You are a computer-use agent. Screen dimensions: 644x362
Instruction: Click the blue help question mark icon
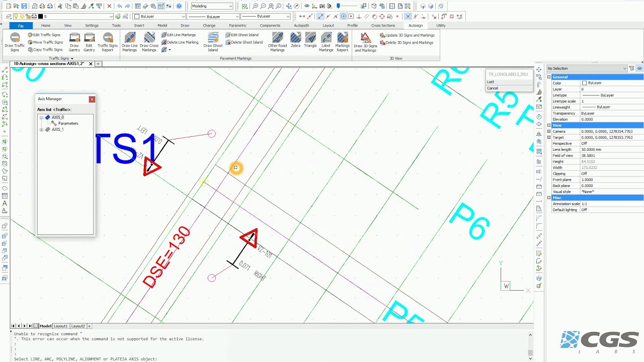click(x=179, y=6)
